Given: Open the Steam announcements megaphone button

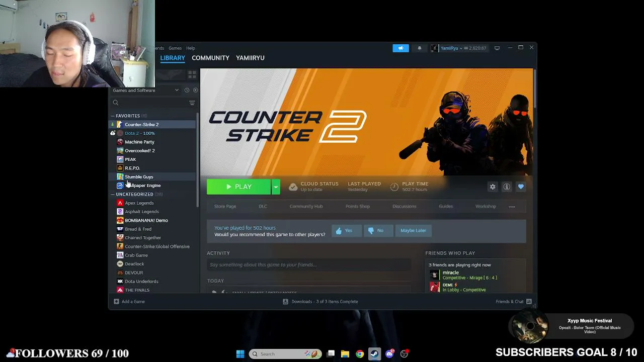Looking at the screenshot, I should click(x=400, y=48).
